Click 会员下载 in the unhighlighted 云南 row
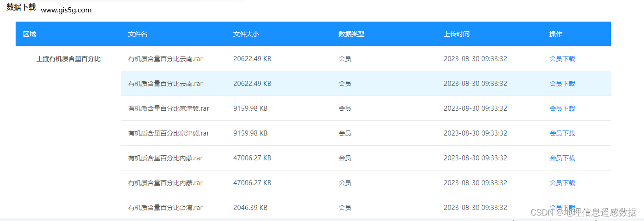Viewport: 644px width, 221px height. click(x=562, y=59)
